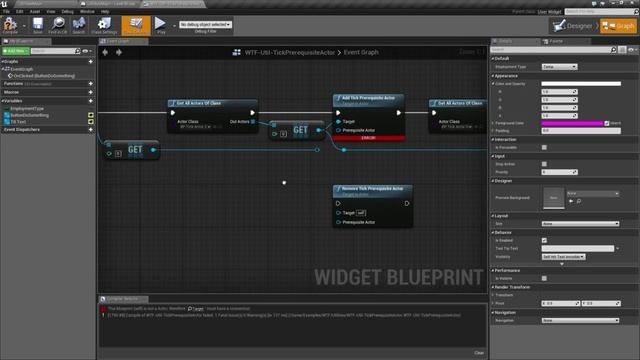Viewport: 640px width, 360px height.
Task: Add a new function with plus icon
Action: point(91,84)
